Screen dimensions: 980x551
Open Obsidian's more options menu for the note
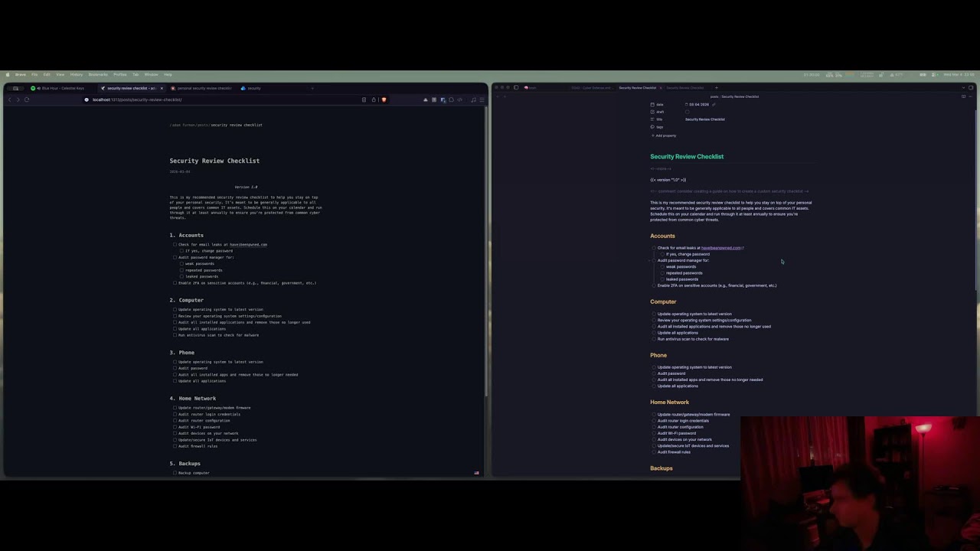point(971,96)
